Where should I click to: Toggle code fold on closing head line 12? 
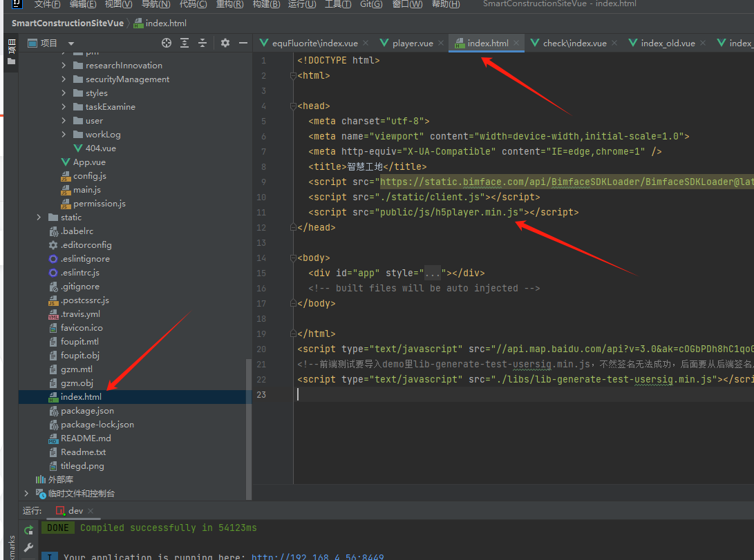click(x=293, y=228)
